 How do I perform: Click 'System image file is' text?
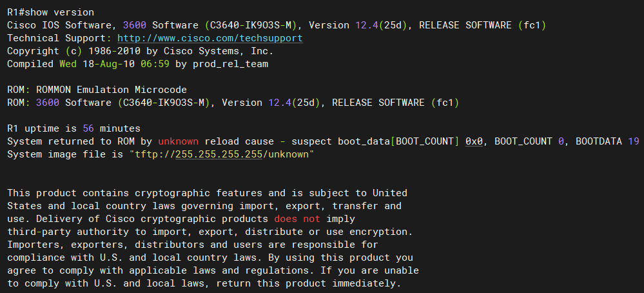[65, 155]
